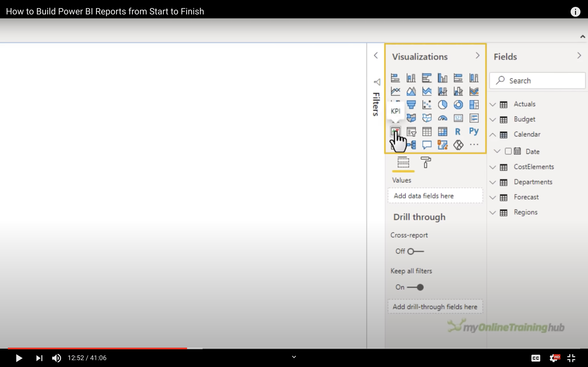The image size is (588, 367).
Task: Expand the Actuals table
Action: click(493, 105)
